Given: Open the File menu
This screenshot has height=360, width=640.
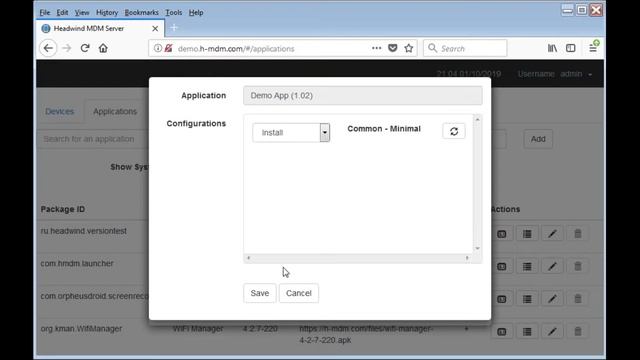Looking at the screenshot, I should [44, 13].
